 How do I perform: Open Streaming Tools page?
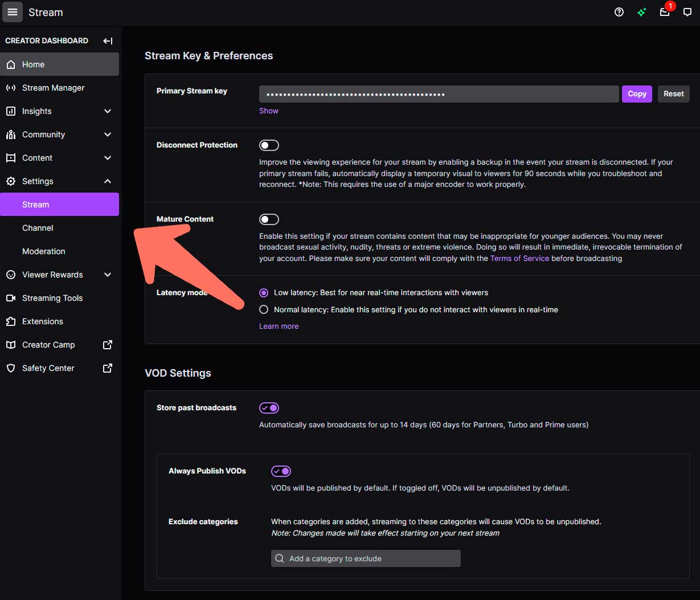click(x=60, y=298)
